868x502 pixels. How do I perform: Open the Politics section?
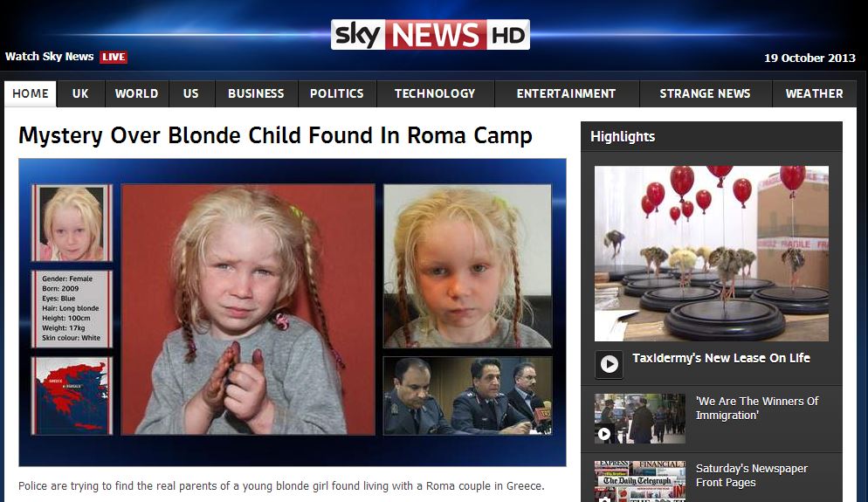pos(336,94)
